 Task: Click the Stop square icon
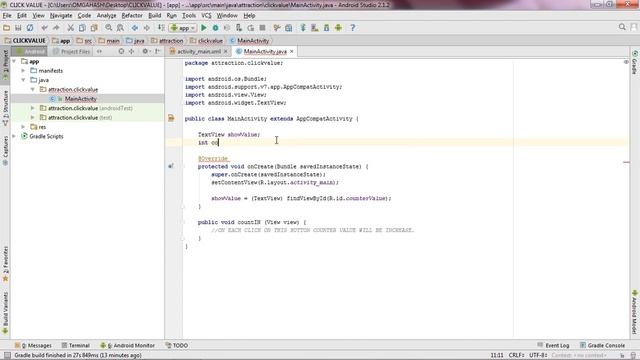click(x=262, y=28)
